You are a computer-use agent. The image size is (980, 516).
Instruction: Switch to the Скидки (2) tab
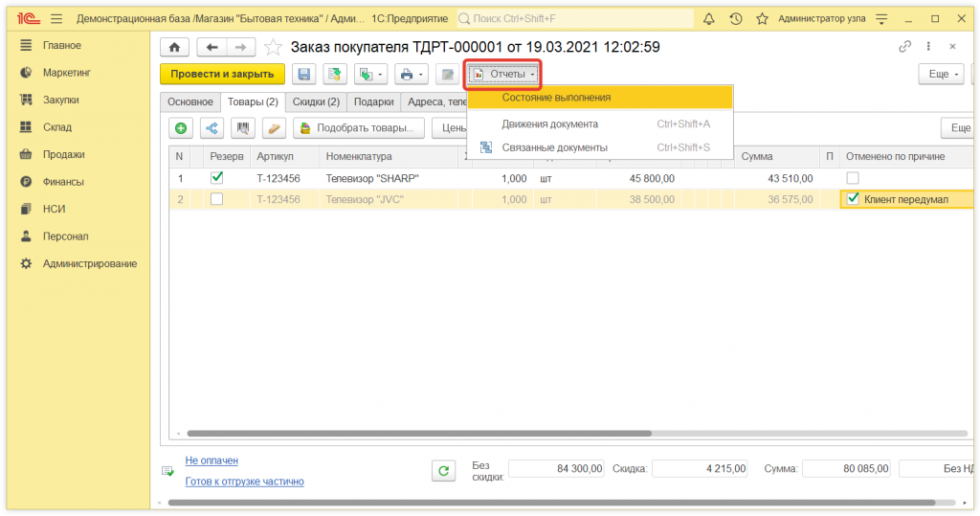(x=316, y=102)
